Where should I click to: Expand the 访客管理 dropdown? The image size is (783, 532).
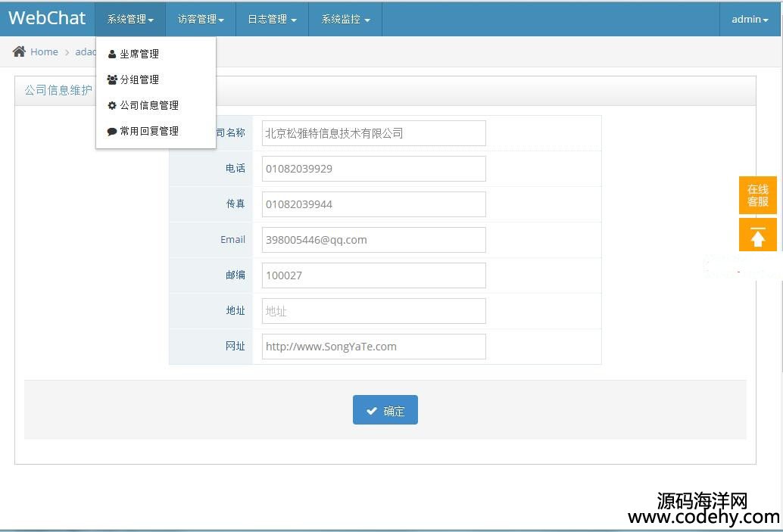click(x=201, y=20)
